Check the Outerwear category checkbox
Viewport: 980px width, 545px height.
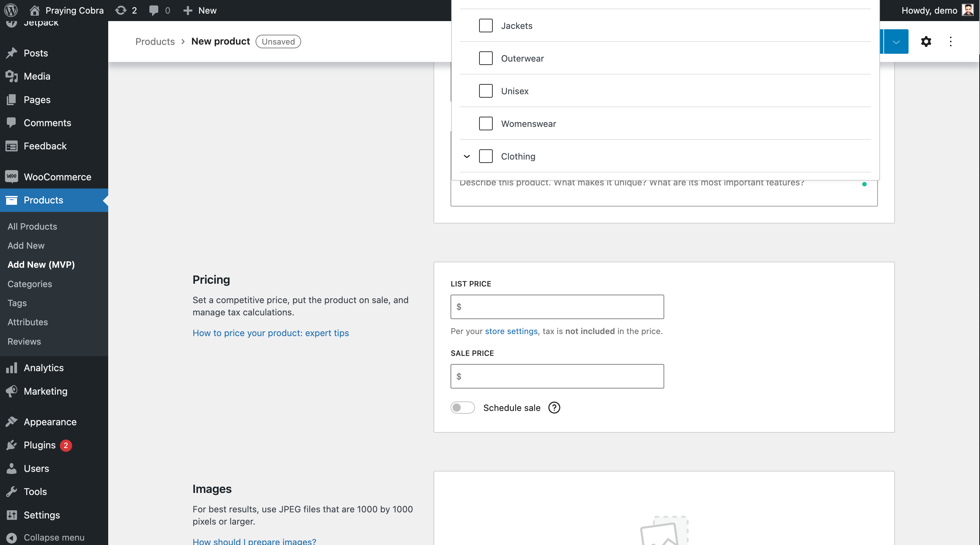click(486, 58)
